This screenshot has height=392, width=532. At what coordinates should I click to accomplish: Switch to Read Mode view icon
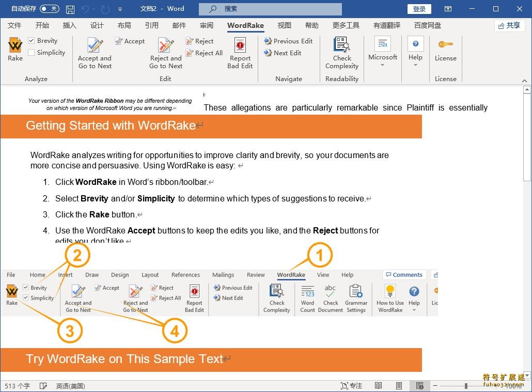(378, 386)
